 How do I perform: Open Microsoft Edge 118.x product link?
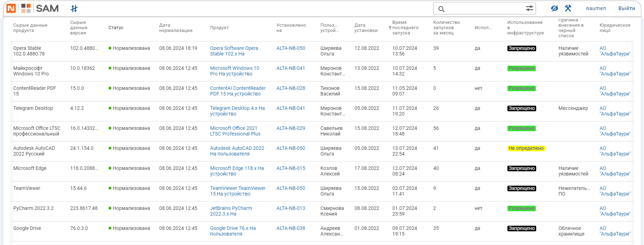(237, 171)
